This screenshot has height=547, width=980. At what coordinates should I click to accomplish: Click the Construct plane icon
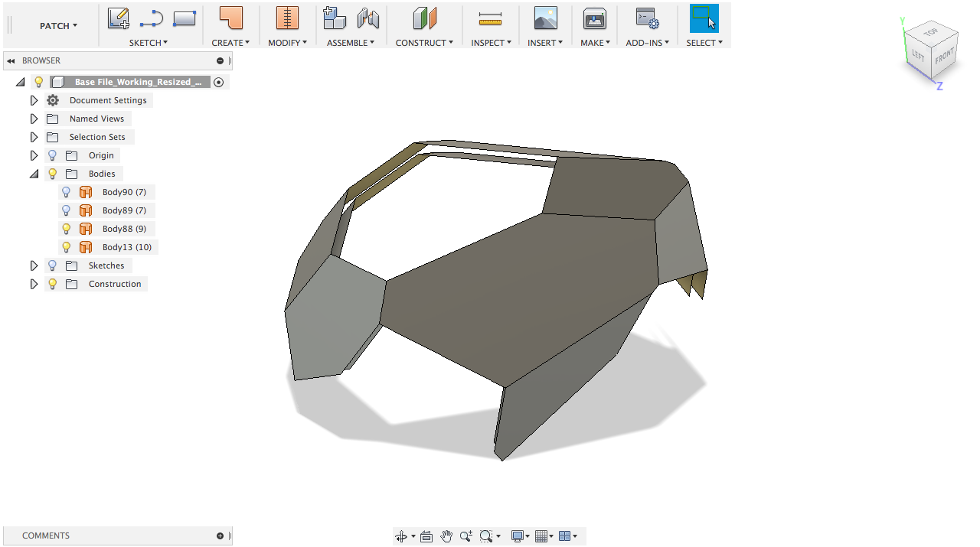pos(424,18)
